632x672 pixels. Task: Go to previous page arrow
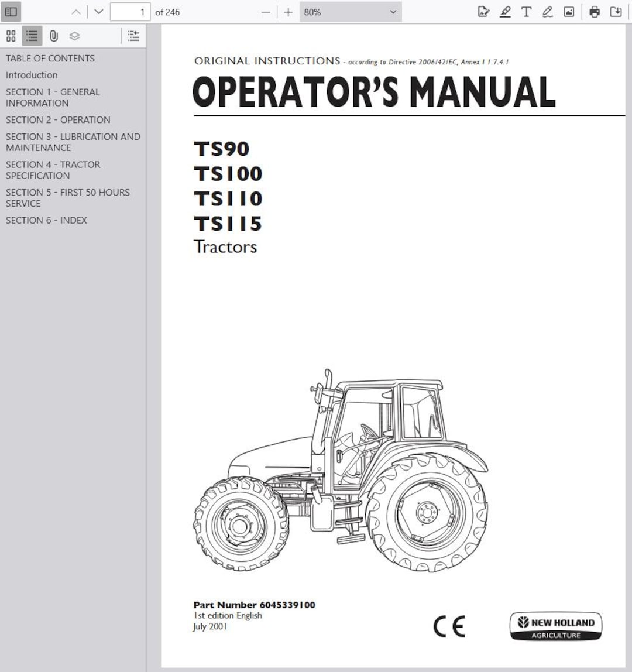76,12
